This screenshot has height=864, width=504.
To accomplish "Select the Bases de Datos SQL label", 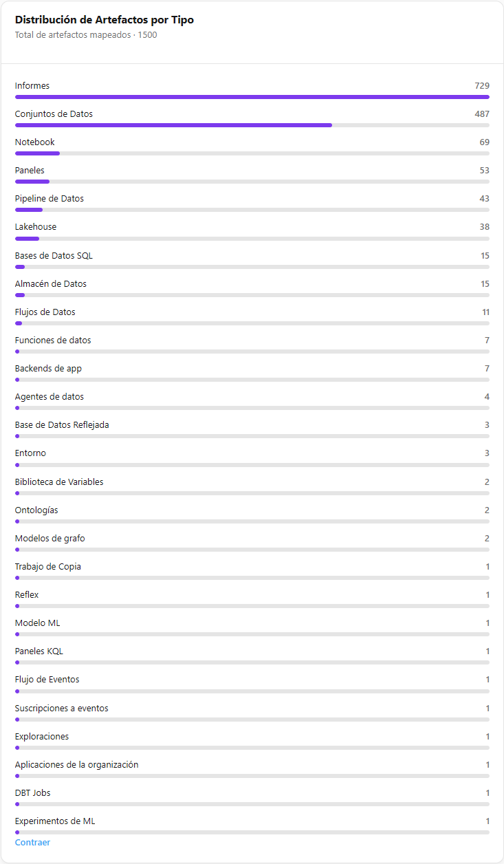I will [x=54, y=256].
